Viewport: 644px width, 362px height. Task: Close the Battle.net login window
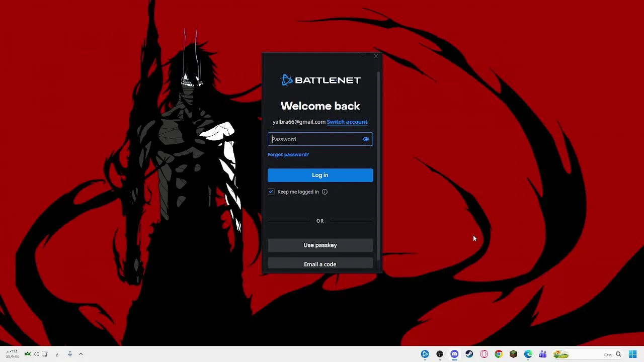click(x=376, y=56)
